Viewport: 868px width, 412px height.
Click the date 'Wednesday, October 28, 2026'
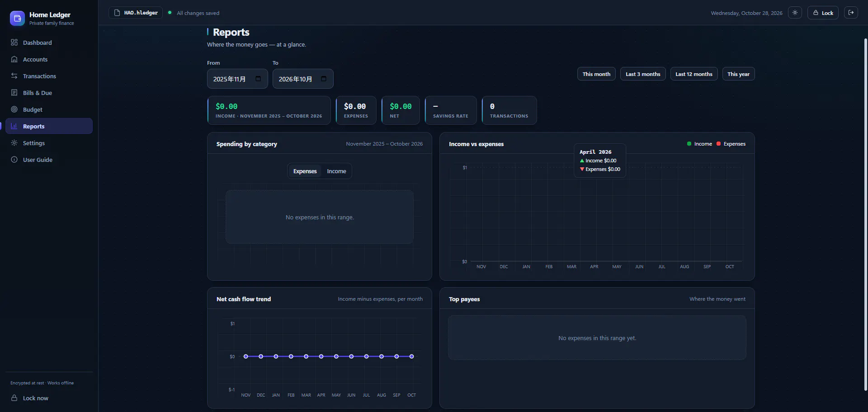[746, 13]
